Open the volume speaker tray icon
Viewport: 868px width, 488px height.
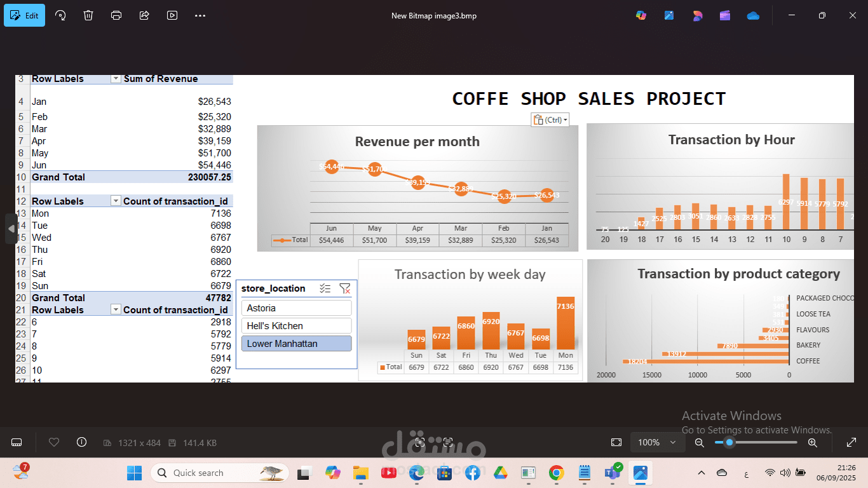coord(785,473)
